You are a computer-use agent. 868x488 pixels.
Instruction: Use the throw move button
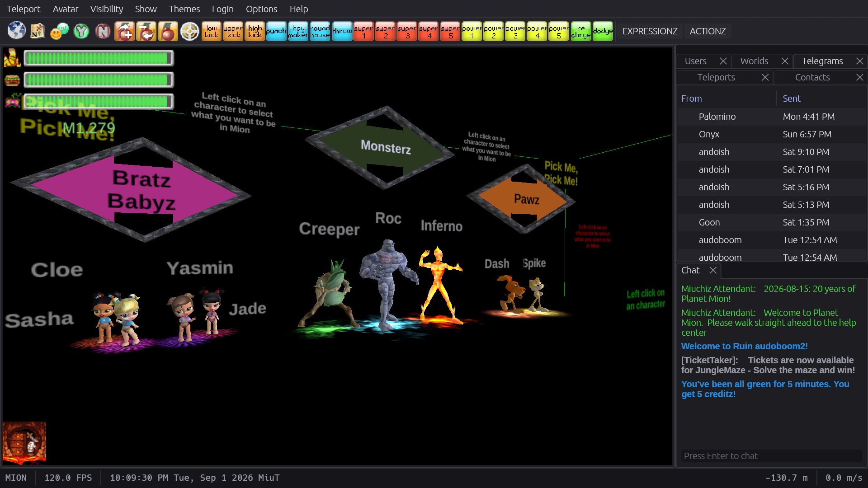[342, 31]
